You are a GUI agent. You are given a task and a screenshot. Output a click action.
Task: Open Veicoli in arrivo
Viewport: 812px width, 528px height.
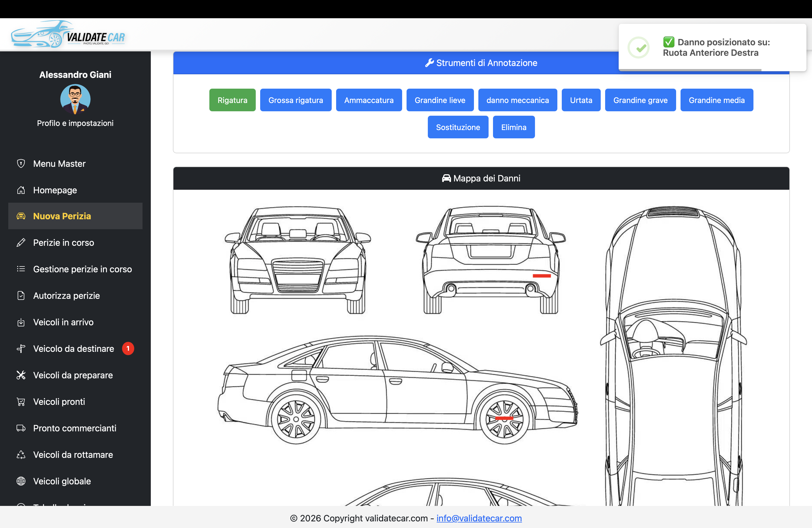(64, 322)
